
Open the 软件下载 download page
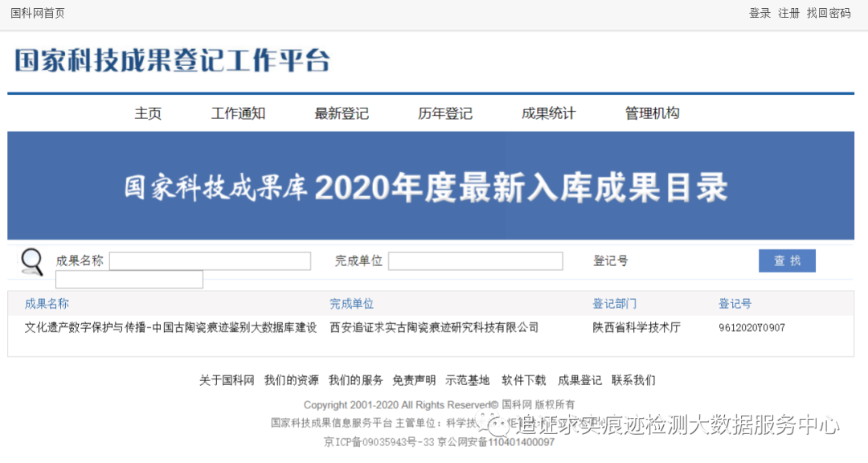(522, 379)
